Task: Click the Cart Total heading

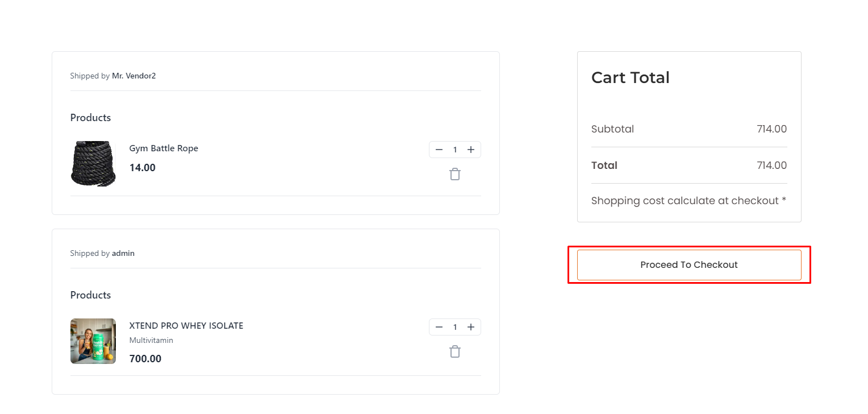Action: pos(631,77)
